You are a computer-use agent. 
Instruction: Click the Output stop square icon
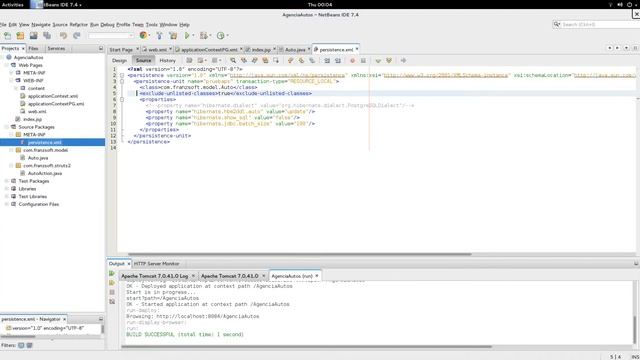tap(112, 292)
